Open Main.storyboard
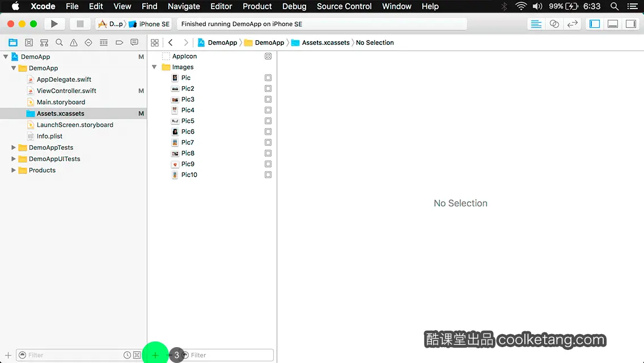The image size is (644, 363). click(x=61, y=102)
